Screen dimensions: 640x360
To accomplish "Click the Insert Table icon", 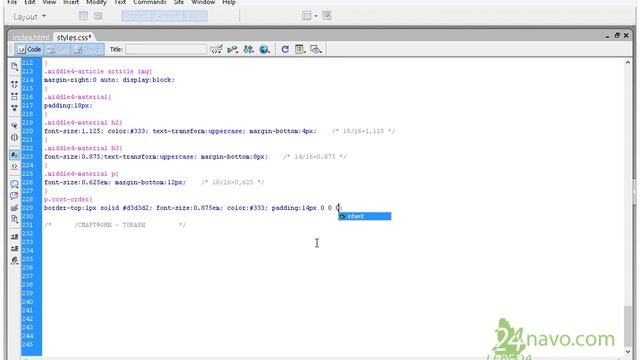I will (x=83, y=16).
